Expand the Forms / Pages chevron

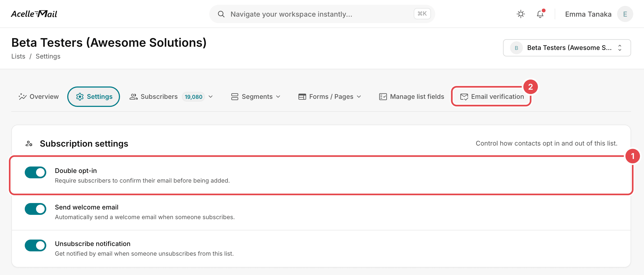click(359, 97)
